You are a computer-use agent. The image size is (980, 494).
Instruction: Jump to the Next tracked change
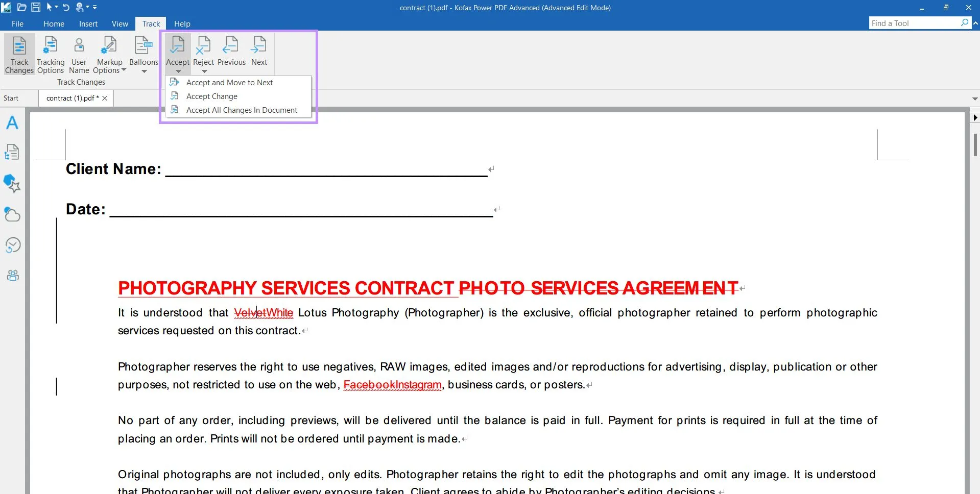pyautogui.click(x=259, y=50)
